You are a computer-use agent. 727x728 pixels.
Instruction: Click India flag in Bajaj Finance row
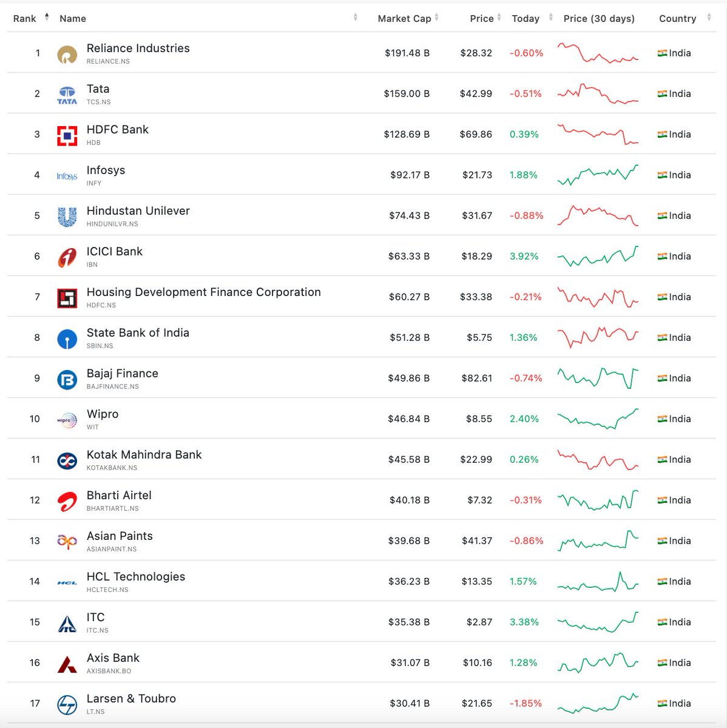pos(662,379)
